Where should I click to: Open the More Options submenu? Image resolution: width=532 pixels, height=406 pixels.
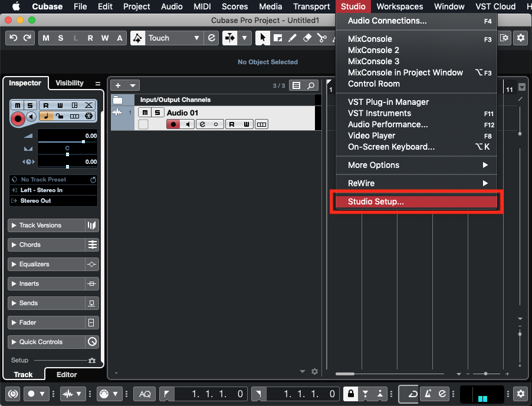pos(416,165)
